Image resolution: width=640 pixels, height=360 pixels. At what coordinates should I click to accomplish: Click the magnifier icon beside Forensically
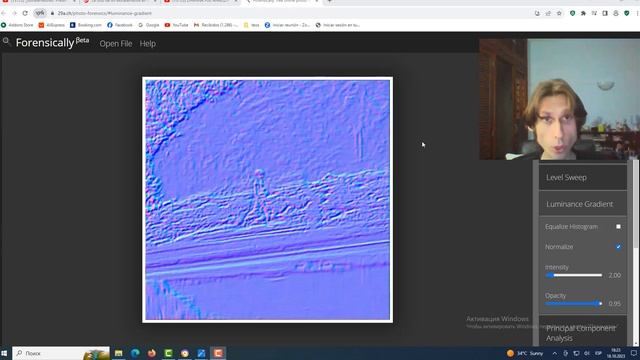[x=6, y=41]
